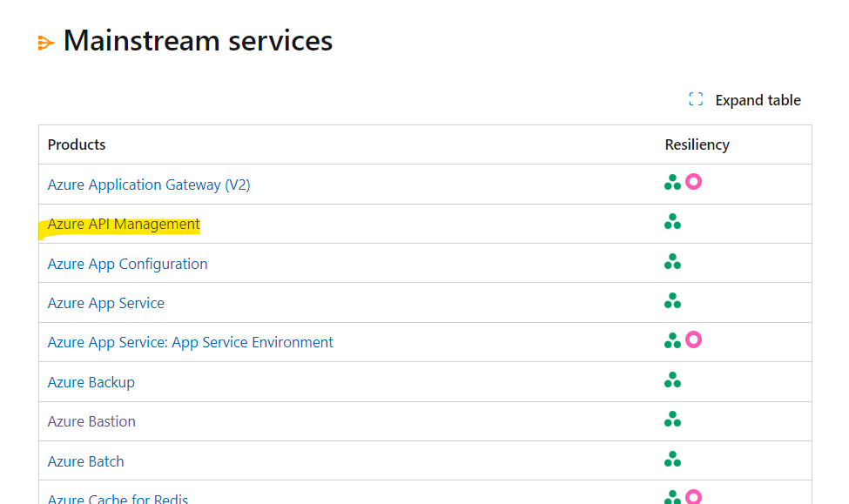
Task: Open the Azure Bastion link
Action: (91, 421)
